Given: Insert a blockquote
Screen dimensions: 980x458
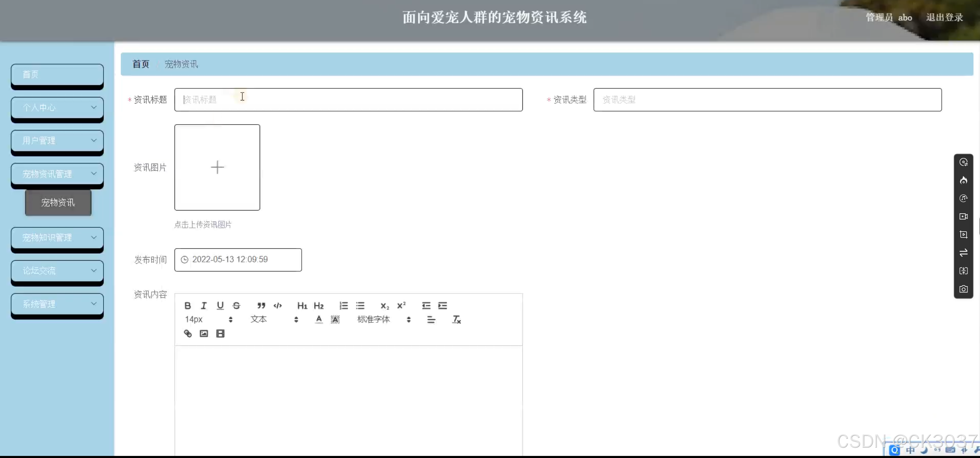Looking at the screenshot, I should pos(261,305).
